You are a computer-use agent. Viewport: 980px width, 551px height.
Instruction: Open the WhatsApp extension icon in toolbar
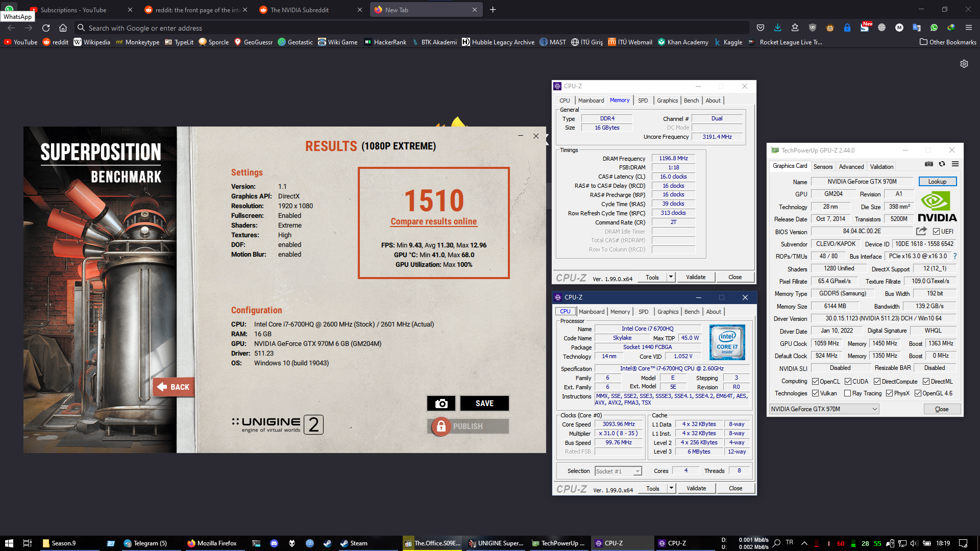(934, 28)
